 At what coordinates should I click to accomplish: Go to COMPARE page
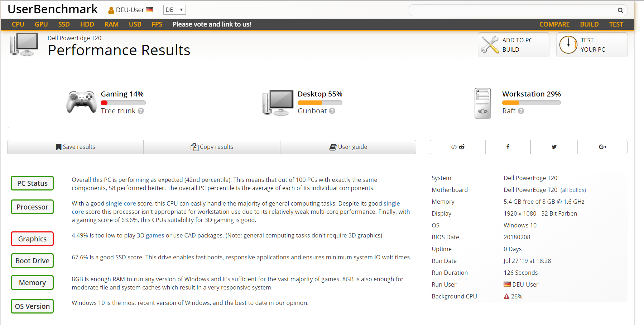click(x=554, y=24)
